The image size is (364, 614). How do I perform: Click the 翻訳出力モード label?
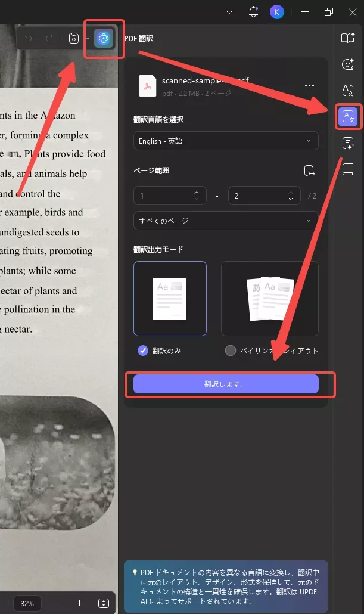158,249
